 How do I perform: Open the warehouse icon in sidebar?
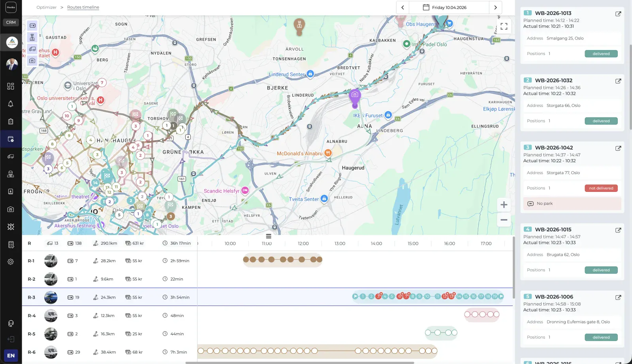[11, 209]
